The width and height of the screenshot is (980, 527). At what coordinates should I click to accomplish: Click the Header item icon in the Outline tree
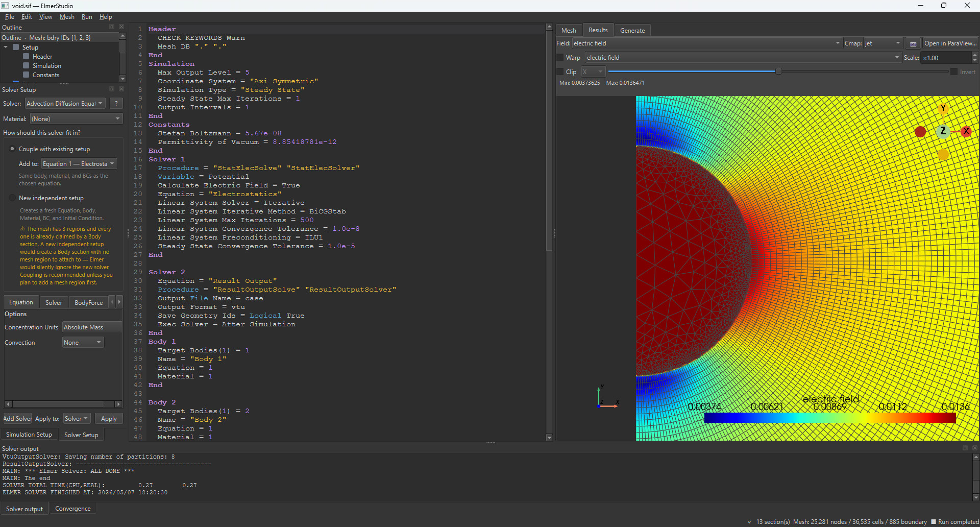[26, 56]
